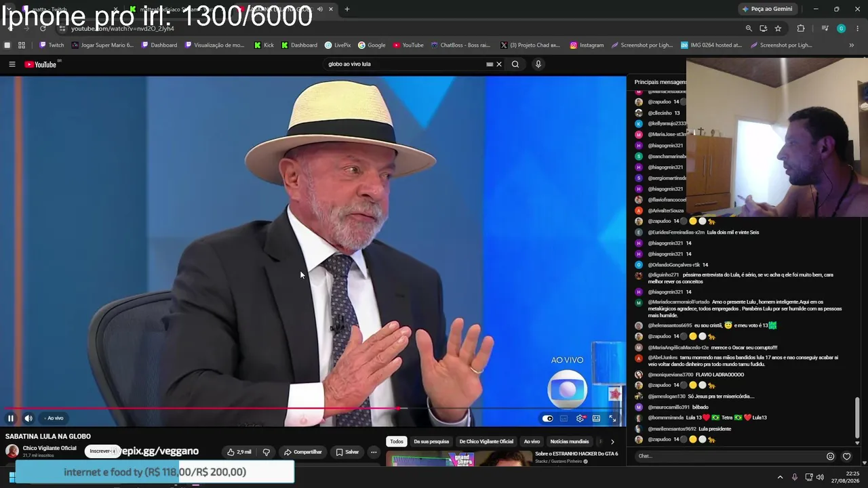The image size is (868, 488).
Task: Open the IMG 0264 hosted bookmark
Action: pyautogui.click(x=712, y=45)
